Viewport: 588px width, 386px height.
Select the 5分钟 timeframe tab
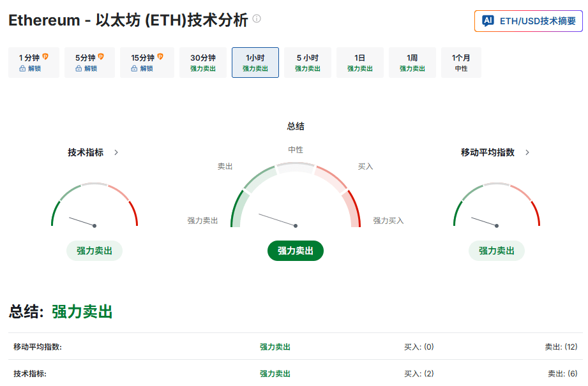89,63
